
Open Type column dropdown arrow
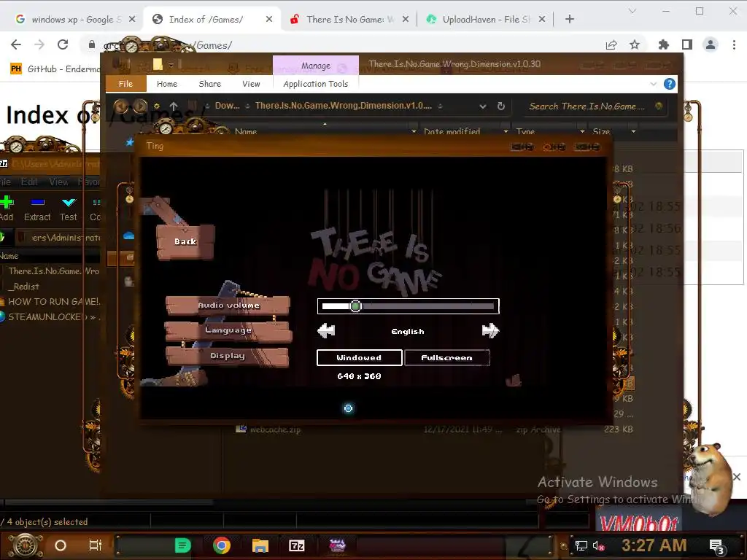(581, 131)
